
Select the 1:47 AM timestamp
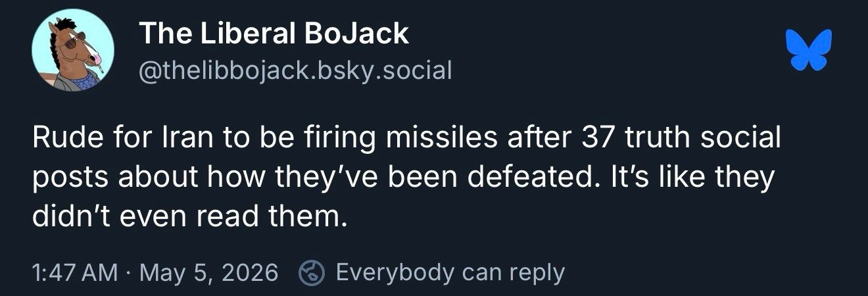point(75,272)
